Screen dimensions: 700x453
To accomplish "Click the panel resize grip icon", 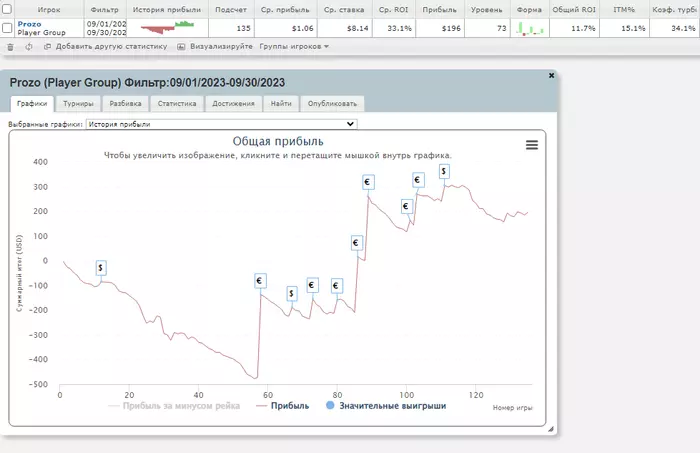I will click(x=551, y=429).
